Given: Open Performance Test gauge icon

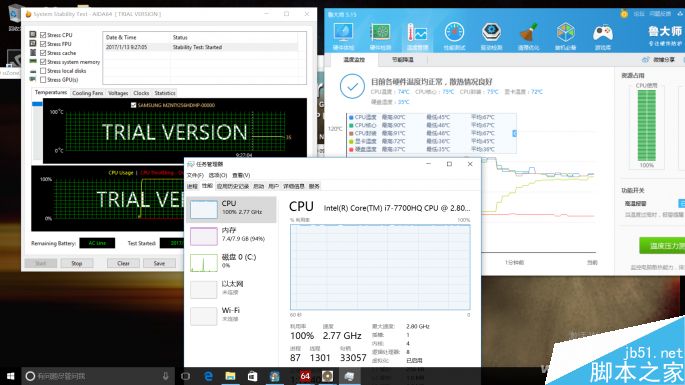Looking at the screenshot, I should coord(454,33).
